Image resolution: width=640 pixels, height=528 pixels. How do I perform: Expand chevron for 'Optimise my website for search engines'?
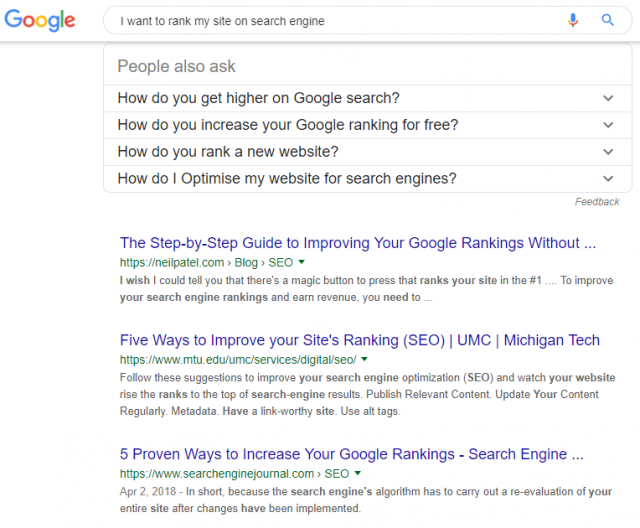[608, 179]
